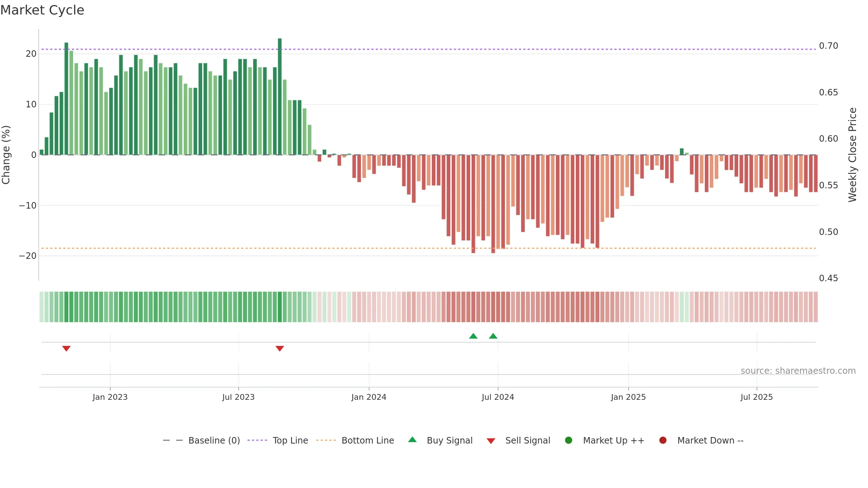Screen dimensions: 868x488
Task: Toggle the Market Up ++ legend label
Action: [614, 441]
